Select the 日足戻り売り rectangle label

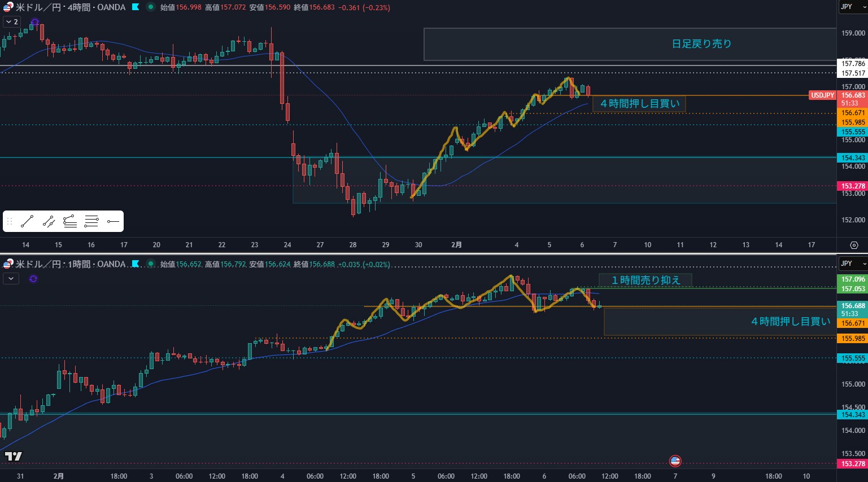[x=701, y=44]
